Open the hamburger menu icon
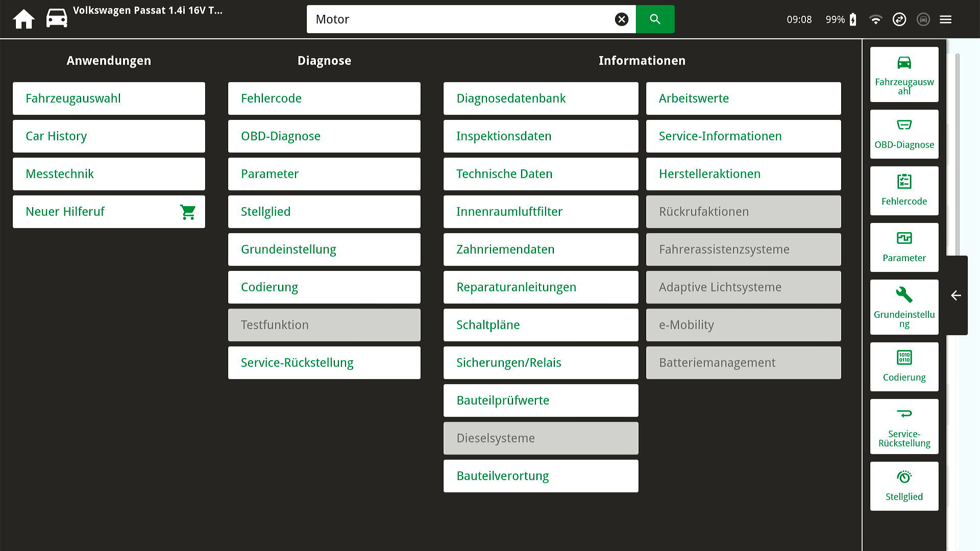Screen dimensions: 980x551 [945, 19]
